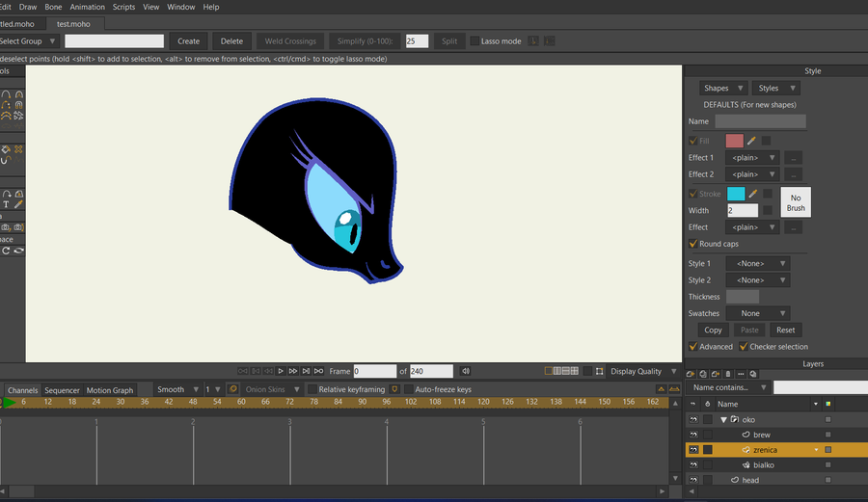The image size is (868, 502).
Task: Open the Smooth interpolation dropdown
Action: 176,389
